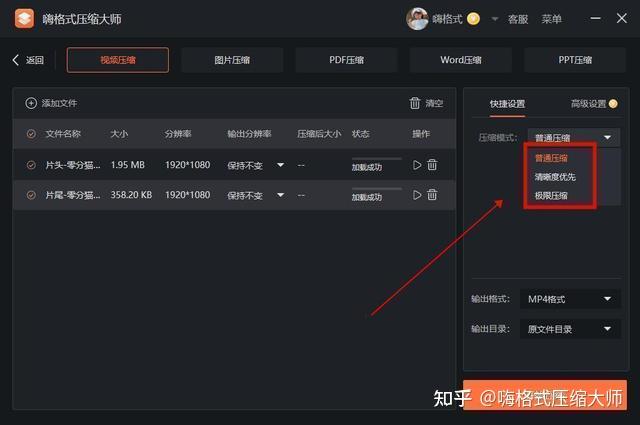Minimize the compression app window

coord(596,18)
